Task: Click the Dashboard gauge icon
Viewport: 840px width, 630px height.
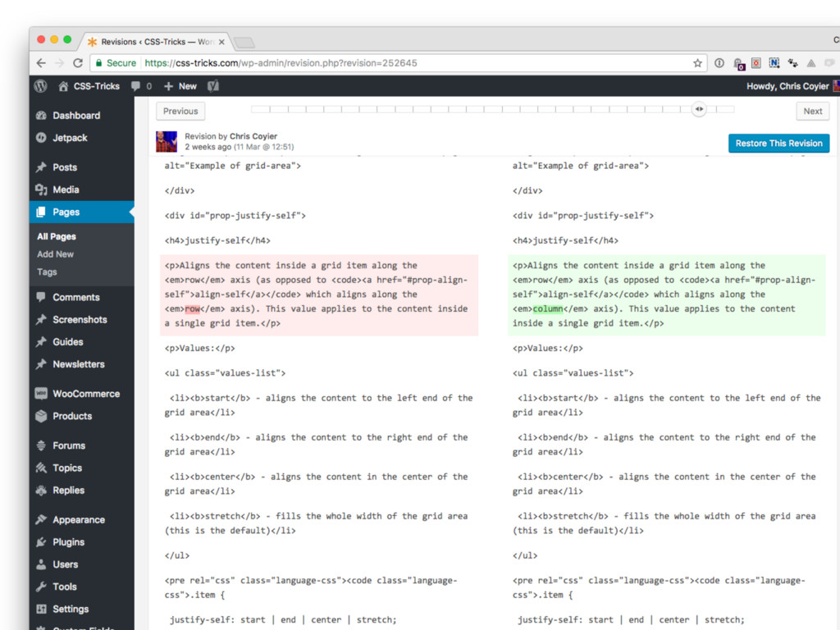Action: click(x=41, y=116)
